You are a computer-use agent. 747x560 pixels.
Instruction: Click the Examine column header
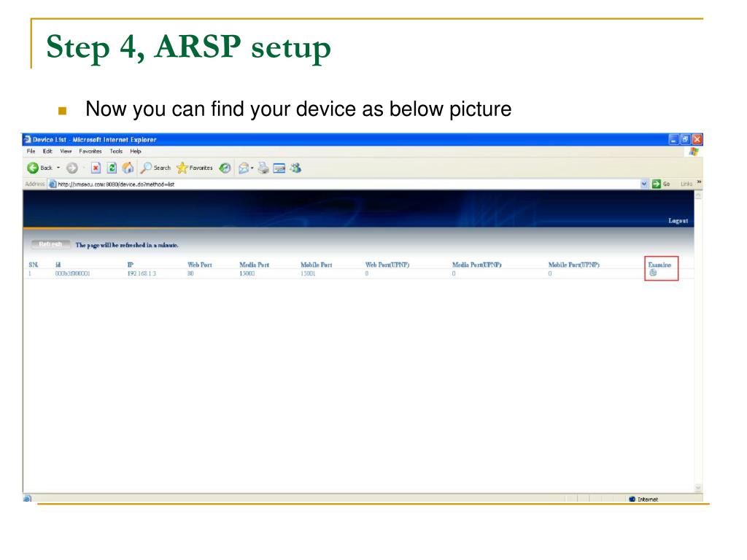[x=659, y=265]
